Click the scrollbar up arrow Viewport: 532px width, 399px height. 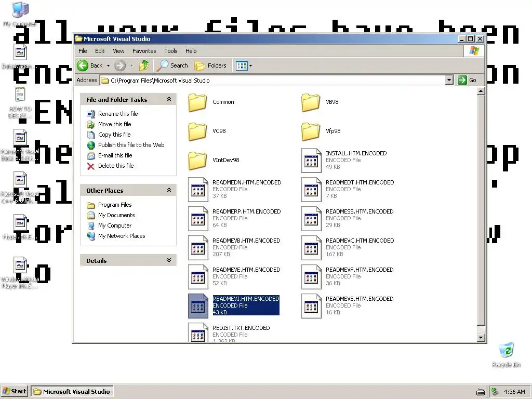481,91
